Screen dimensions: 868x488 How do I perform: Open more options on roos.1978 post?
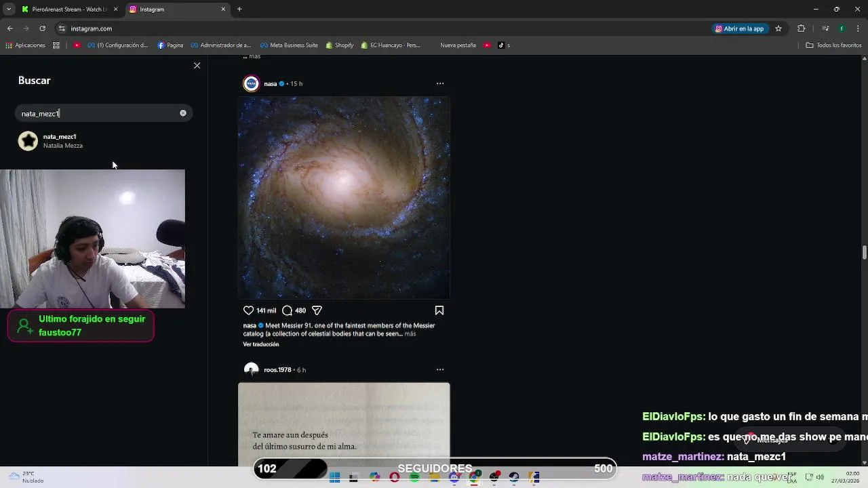point(440,369)
